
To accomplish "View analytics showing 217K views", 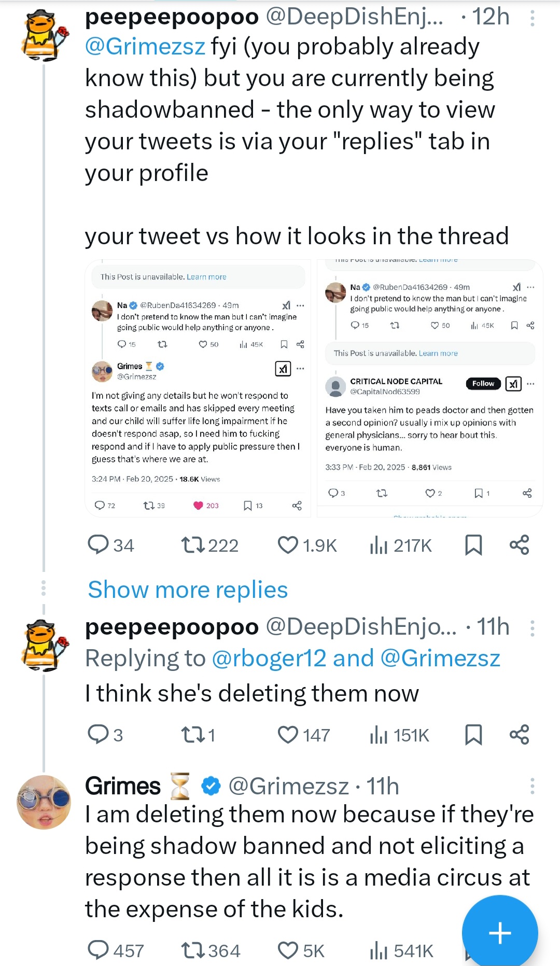I will tap(379, 545).
